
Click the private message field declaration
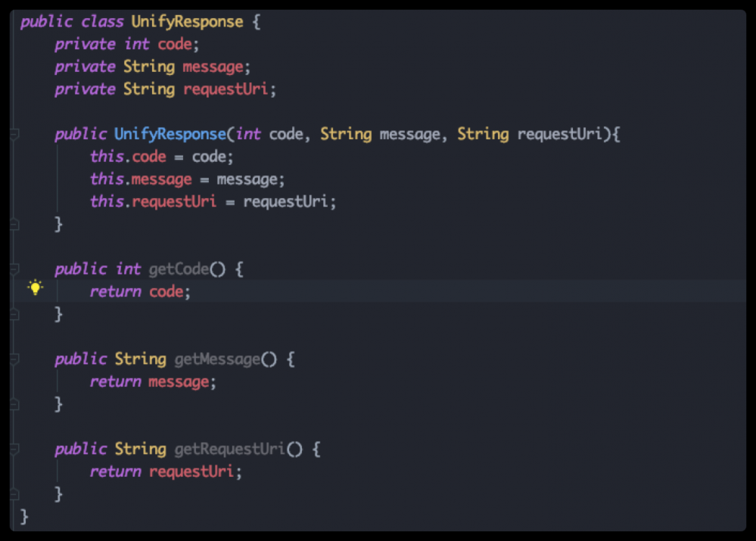point(213,67)
